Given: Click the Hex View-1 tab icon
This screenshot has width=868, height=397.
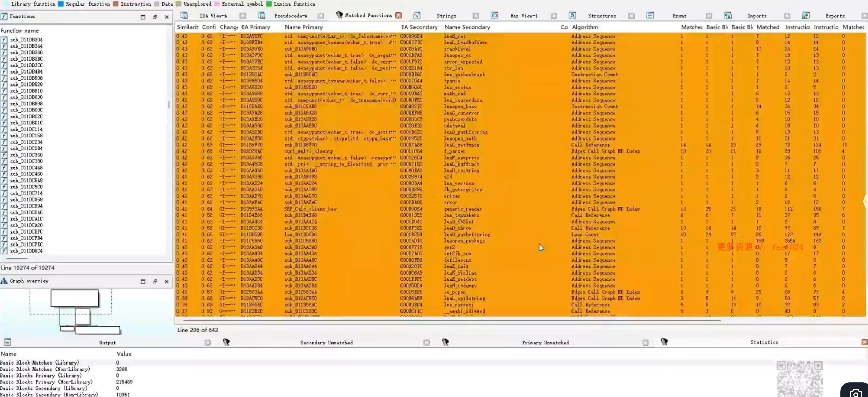Looking at the screenshot, I should point(494,16).
